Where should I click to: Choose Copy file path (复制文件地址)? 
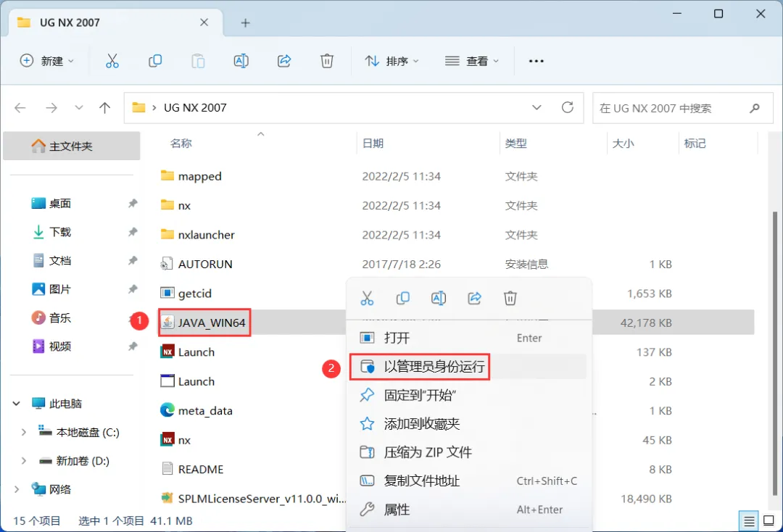(468, 481)
